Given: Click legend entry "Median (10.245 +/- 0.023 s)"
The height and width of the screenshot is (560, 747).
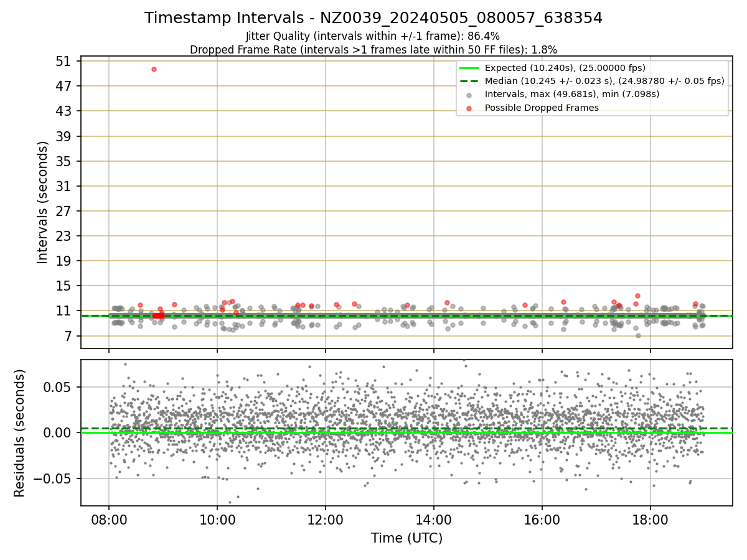Looking at the screenshot, I should point(604,81).
